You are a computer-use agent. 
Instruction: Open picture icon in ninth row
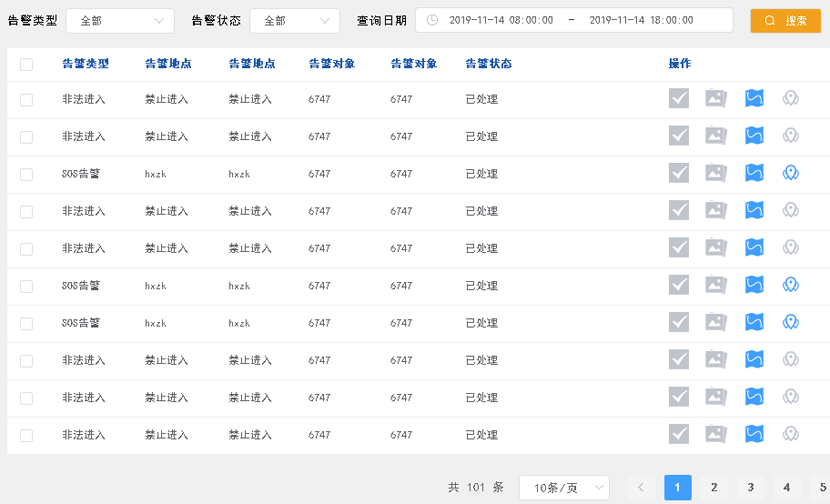[x=716, y=397]
